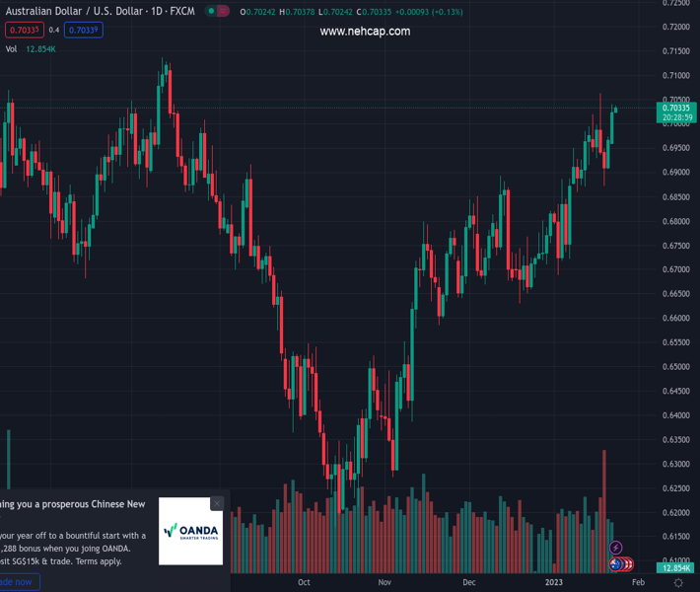Click the OANDA logo thumbnail
700x592 pixels.
pos(191,531)
